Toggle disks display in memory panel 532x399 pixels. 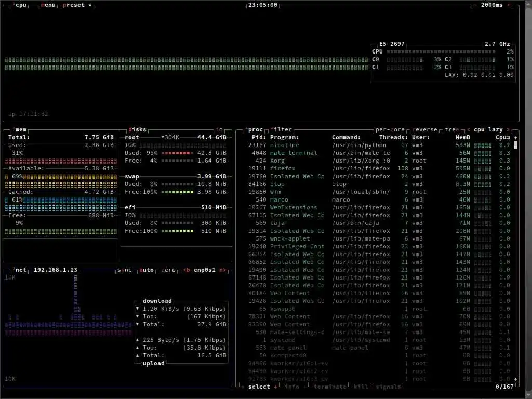(137, 129)
